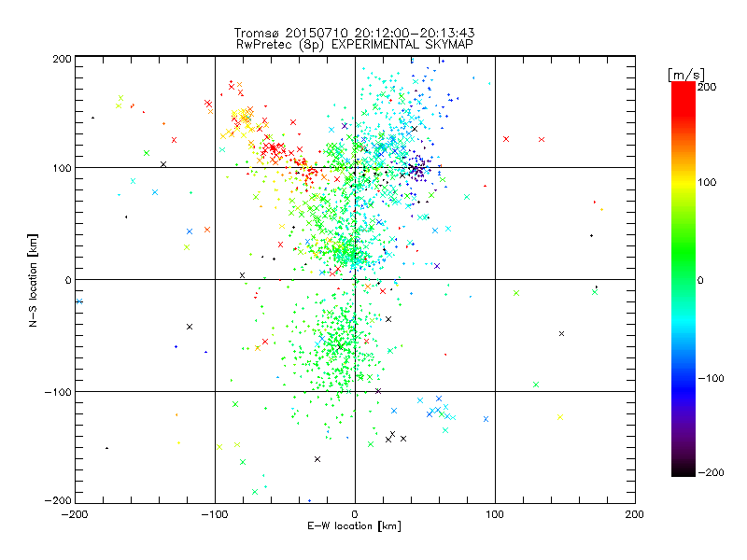Click the '0' tick label on N-S axis
Viewport: 747px width, 560px height.
[x=68, y=280]
